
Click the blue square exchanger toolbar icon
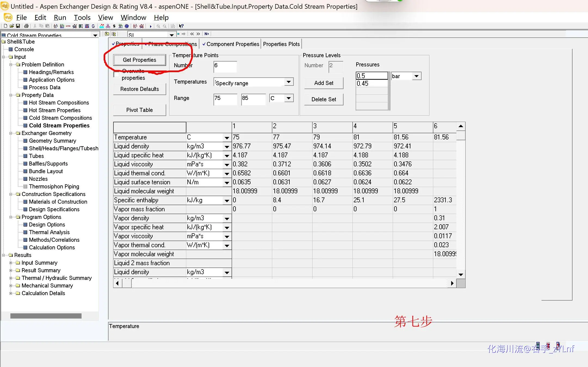coord(127,26)
